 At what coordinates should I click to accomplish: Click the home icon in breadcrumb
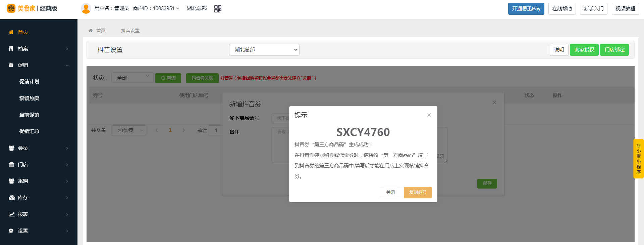[91, 31]
